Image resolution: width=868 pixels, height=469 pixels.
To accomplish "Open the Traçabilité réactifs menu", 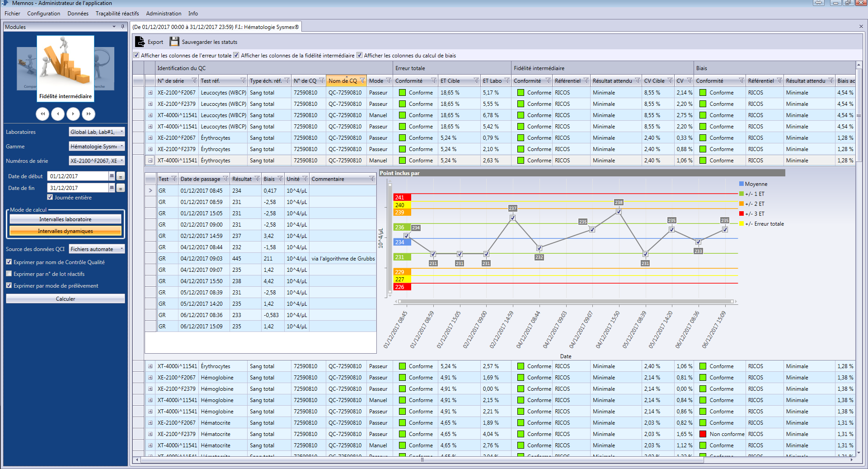I will click(x=117, y=14).
